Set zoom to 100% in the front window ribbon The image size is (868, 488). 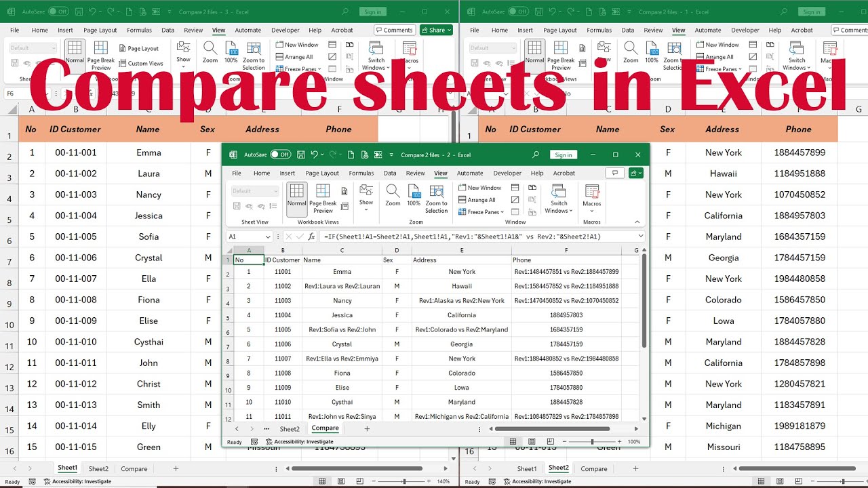[x=414, y=195]
